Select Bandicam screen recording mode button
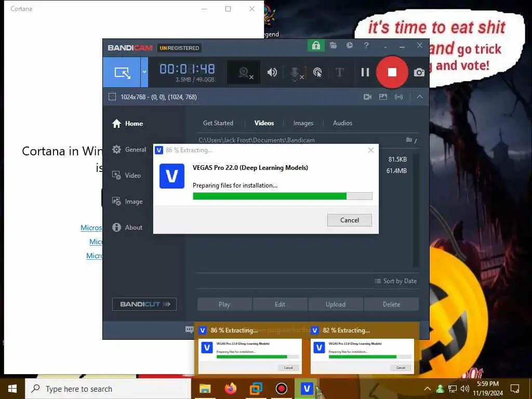The height and width of the screenshot is (399, 532). 122,72
